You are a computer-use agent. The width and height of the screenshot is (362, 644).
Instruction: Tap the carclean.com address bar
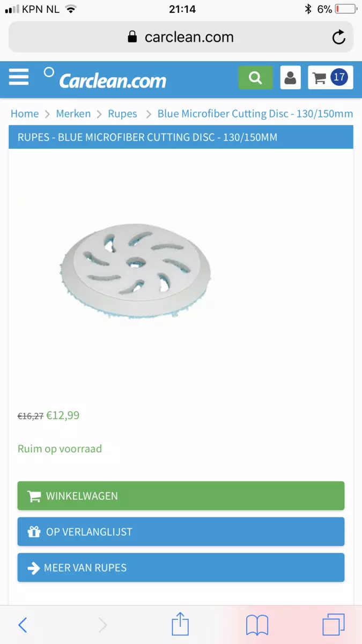click(x=181, y=37)
